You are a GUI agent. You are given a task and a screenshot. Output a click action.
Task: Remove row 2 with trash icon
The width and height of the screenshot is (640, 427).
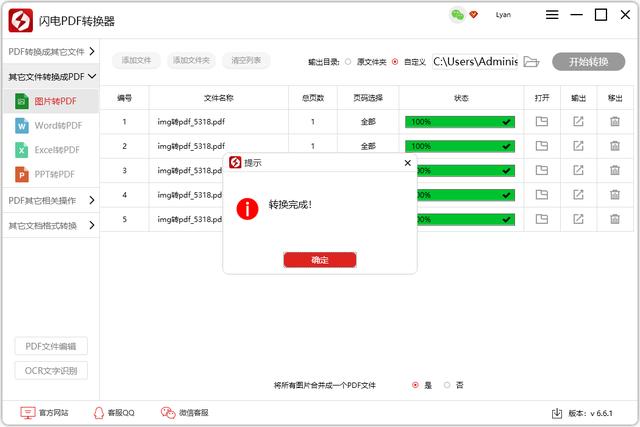pos(615,146)
